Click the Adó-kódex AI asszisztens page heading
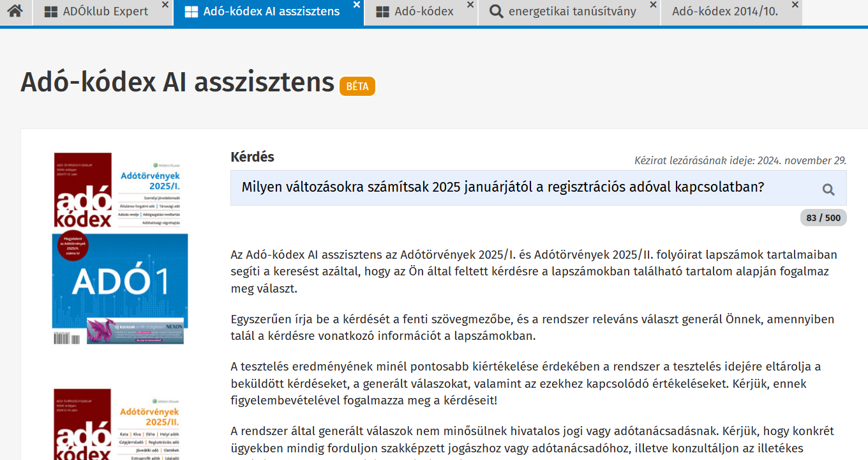Screen dimensions: 868x460 177,83
